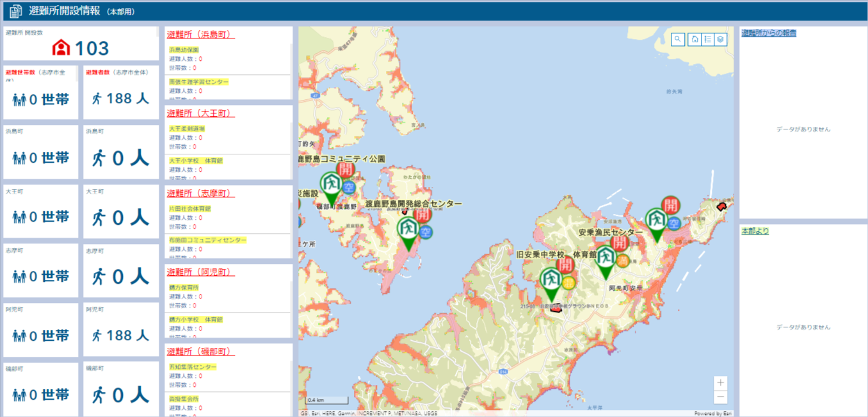Image resolution: width=868 pixels, height=417 pixels.
Task: Zoom in using the map plus button
Action: [x=721, y=383]
